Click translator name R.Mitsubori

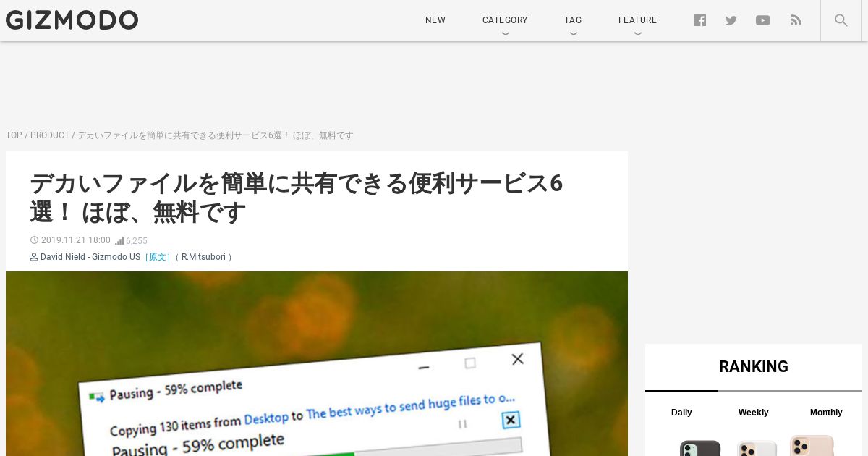203,257
